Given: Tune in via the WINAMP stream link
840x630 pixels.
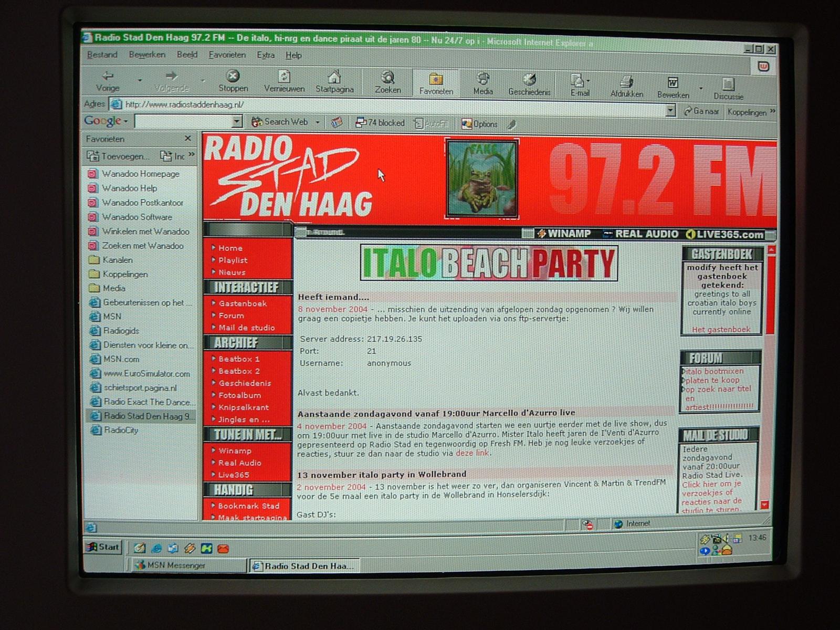Looking at the screenshot, I should coord(564,234).
